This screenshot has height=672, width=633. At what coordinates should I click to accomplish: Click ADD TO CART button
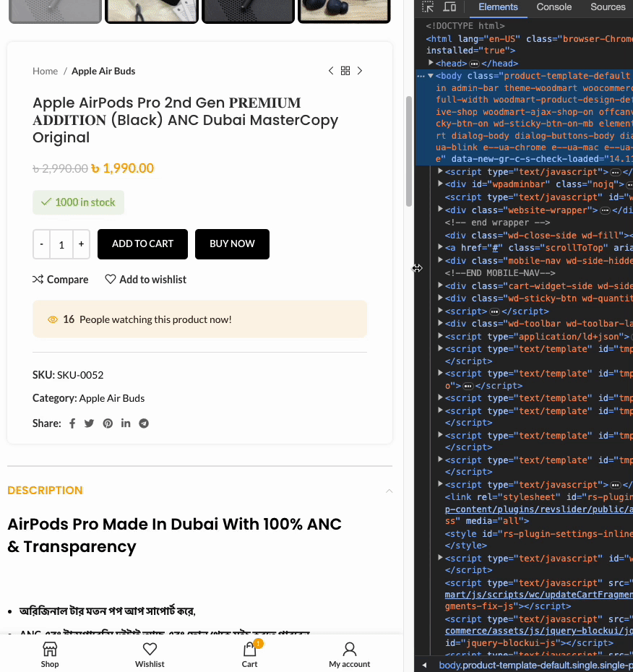pyautogui.click(x=143, y=244)
